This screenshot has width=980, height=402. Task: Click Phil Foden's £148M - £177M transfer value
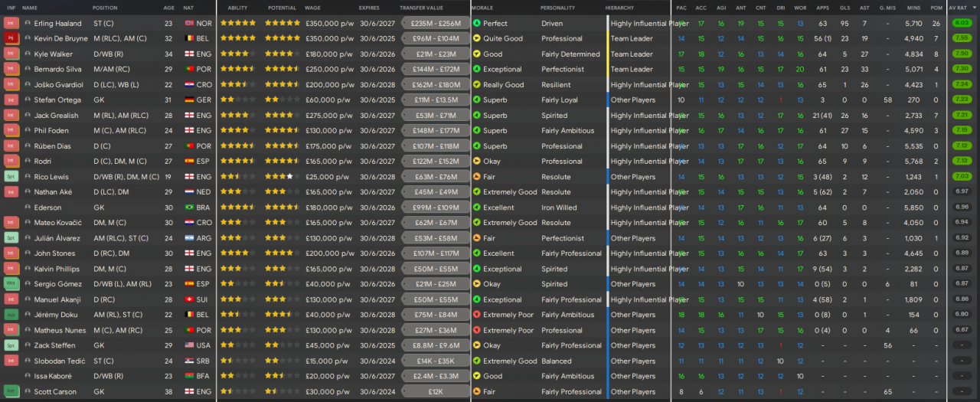point(436,130)
